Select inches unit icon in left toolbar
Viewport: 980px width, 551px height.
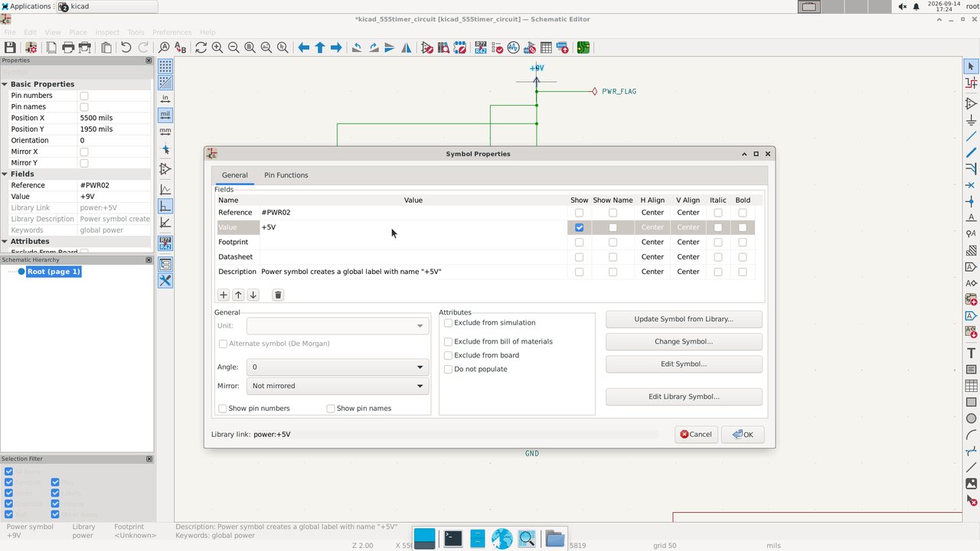(165, 98)
